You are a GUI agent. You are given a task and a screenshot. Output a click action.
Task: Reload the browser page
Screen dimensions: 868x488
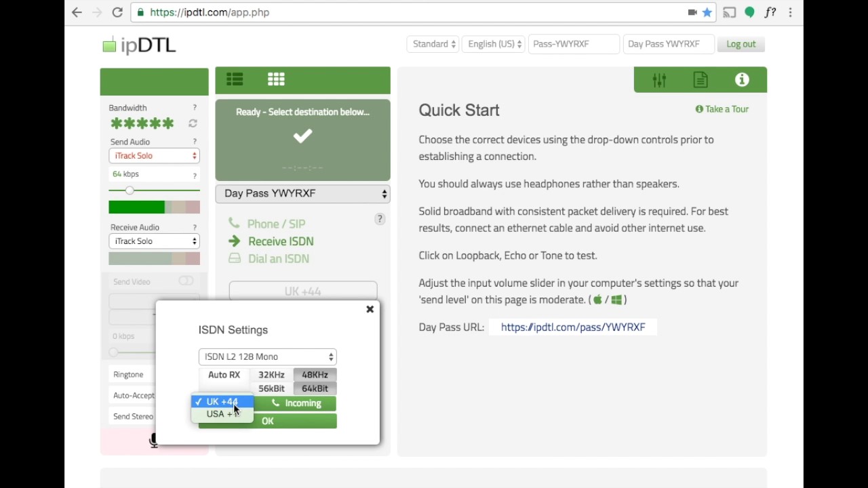tap(117, 12)
